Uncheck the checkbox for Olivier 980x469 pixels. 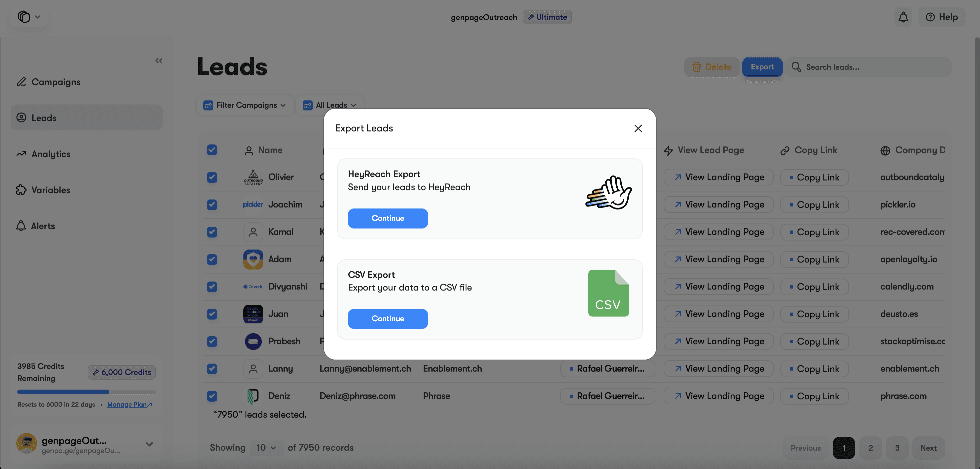click(212, 177)
